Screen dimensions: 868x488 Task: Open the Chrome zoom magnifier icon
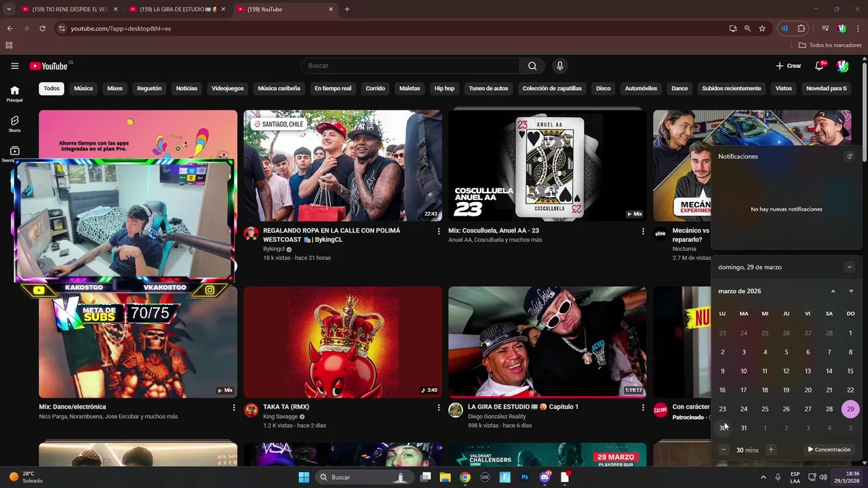coord(747,28)
